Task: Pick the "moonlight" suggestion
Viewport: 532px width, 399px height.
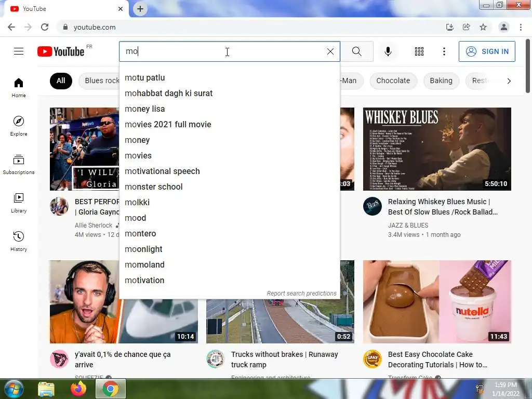Action: pyautogui.click(x=229, y=249)
